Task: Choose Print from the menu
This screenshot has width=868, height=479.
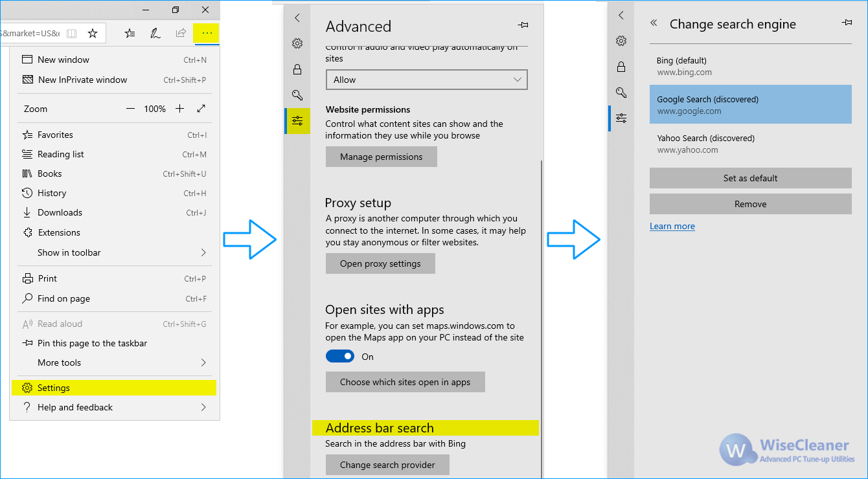Action: [x=113, y=278]
